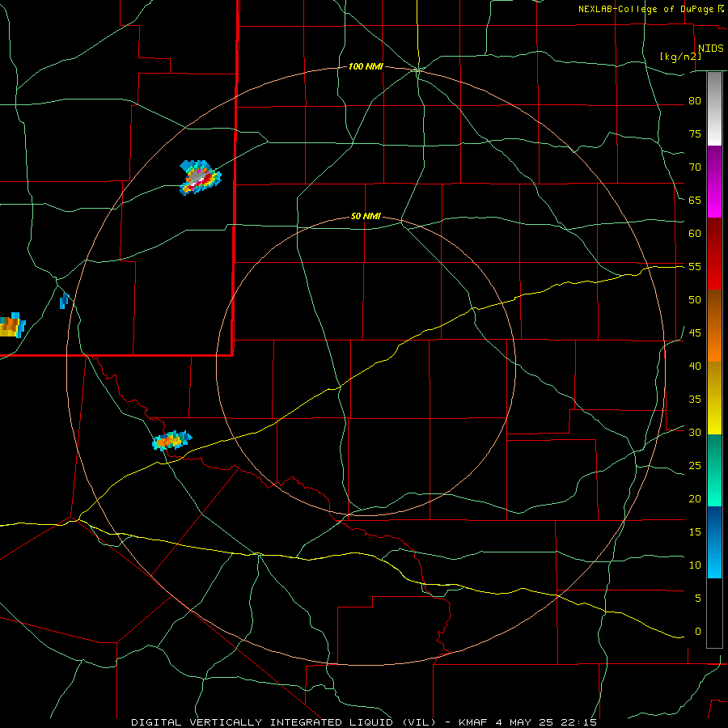Screen dimensions: 728x728
Task: Pick the yellow-gold segment of color bar
Action: [x=714, y=398]
